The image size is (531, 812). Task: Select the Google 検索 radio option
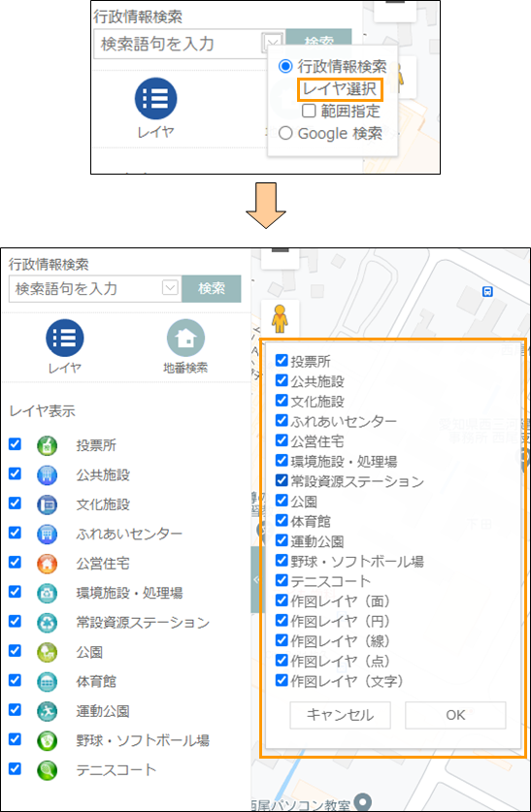(x=285, y=134)
